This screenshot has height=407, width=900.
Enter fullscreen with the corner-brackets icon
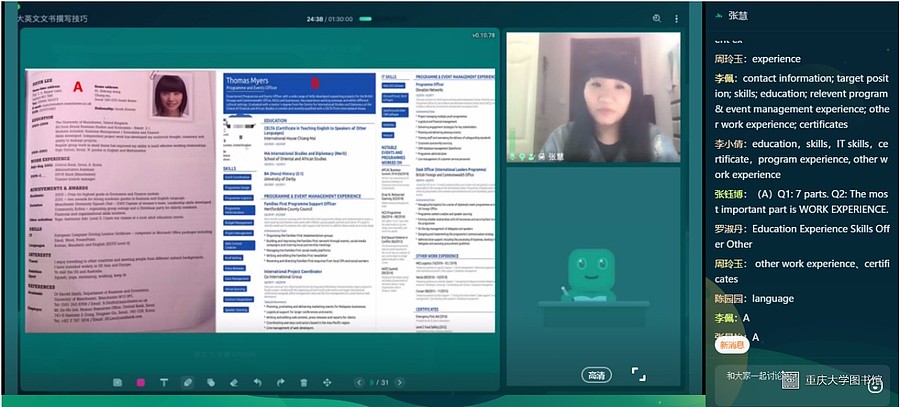click(638, 375)
